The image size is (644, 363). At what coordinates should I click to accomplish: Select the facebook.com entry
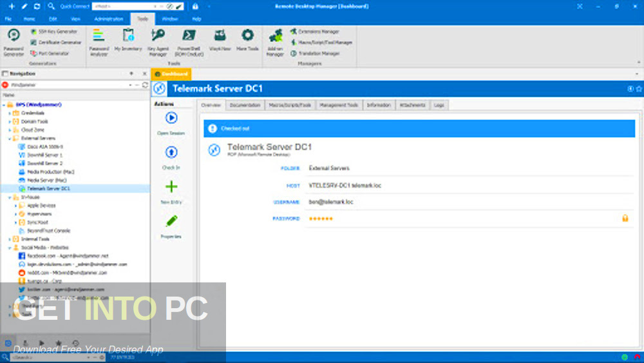coord(68,256)
